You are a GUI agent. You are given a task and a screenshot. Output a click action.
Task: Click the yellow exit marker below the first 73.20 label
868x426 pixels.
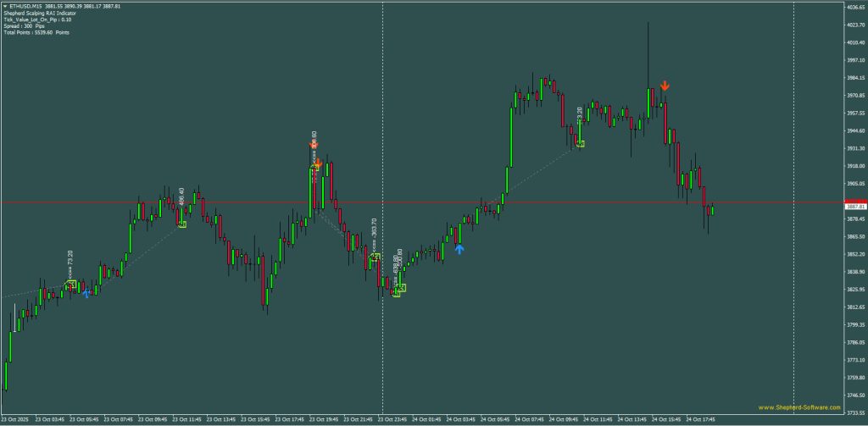click(71, 285)
